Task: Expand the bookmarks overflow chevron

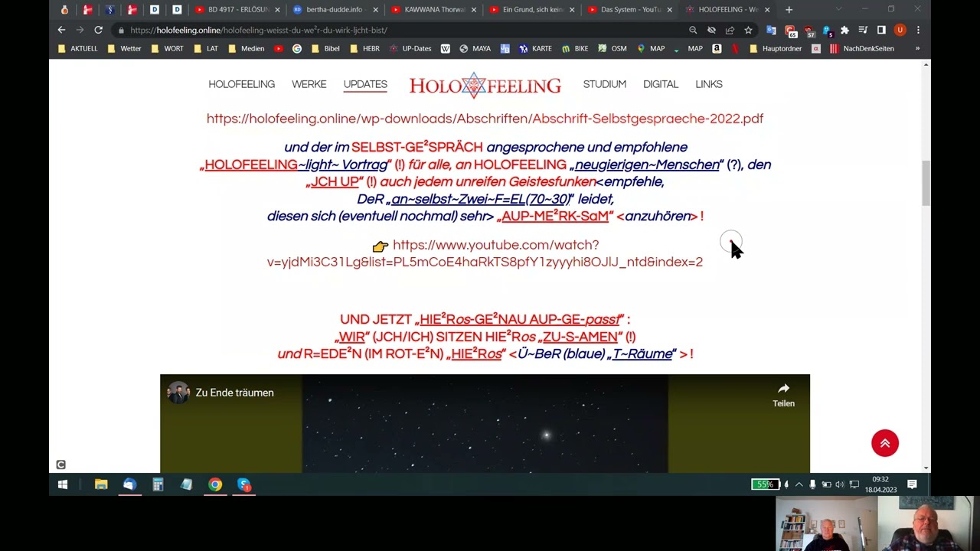Action: point(917,48)
